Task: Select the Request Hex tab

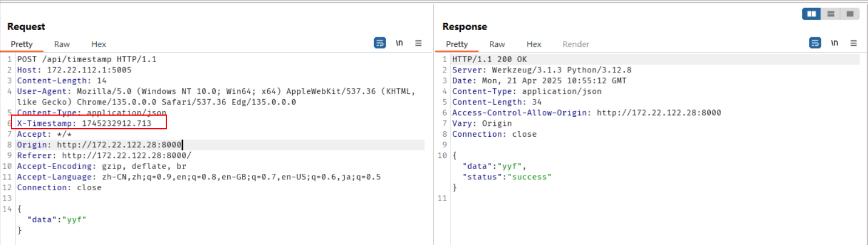Action: coord(99,44)
